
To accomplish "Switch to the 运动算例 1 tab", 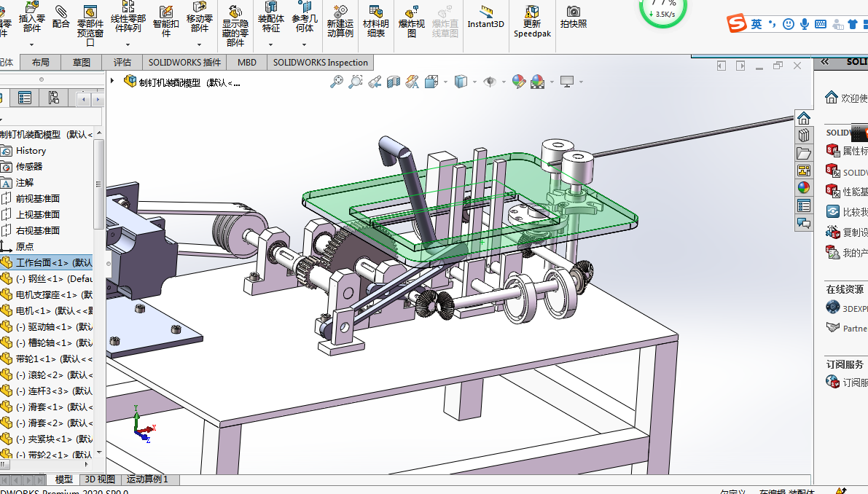I will [147, 479].
